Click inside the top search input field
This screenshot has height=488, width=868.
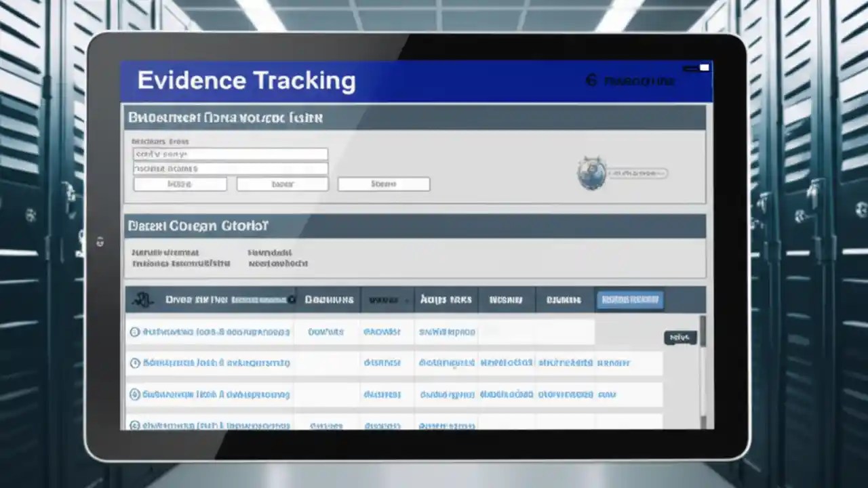point(230,153)
